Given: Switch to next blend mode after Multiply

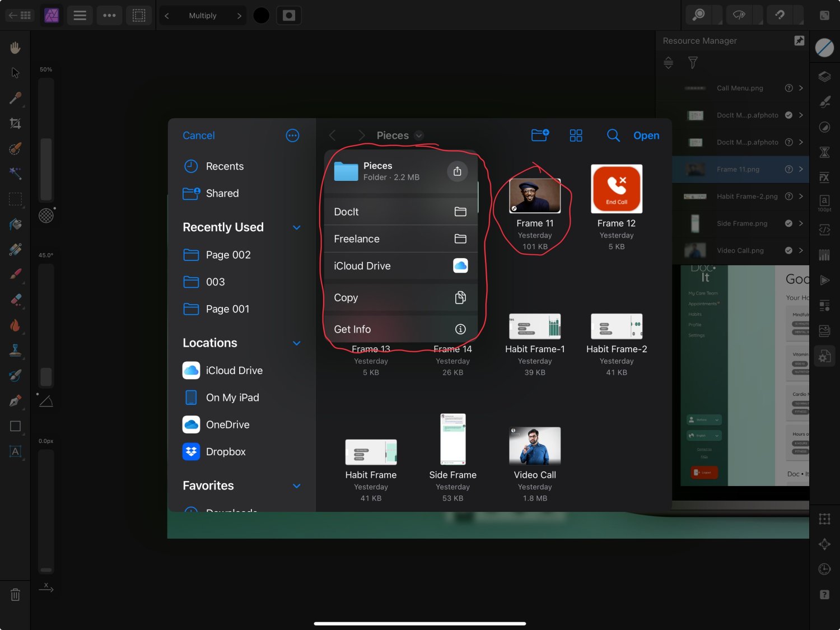Looking at the screenshot, I should [239, 16].
